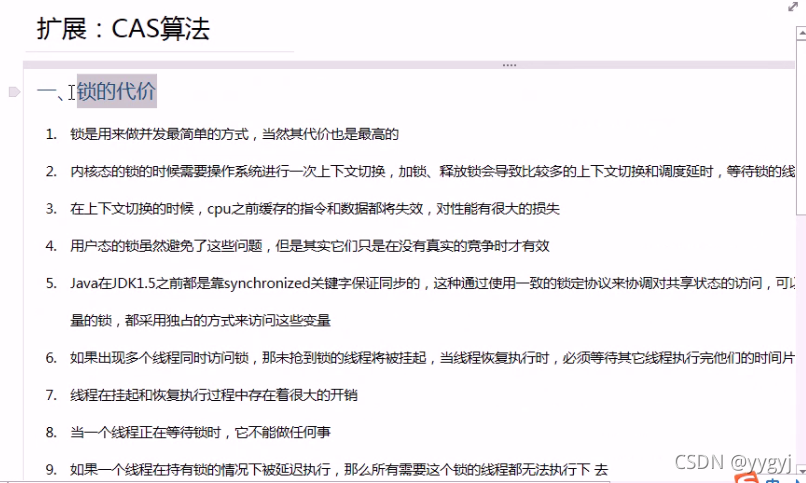Screen dimensions: 806x483
Task: Click the continuation line 量的锁，都采用独占的方式
Action: (200, 321)
